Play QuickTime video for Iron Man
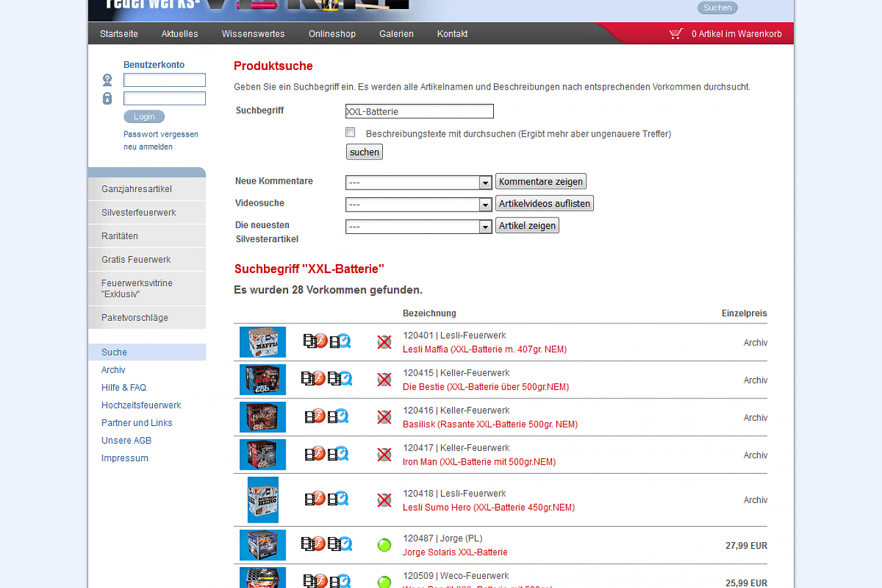The width and height of the screenshot is (882, 588). pyautogui.click(x=338, y=453)
